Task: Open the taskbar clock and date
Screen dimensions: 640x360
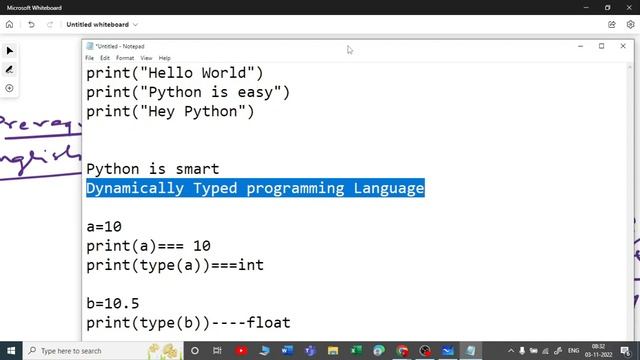Action: coord(598,351)
